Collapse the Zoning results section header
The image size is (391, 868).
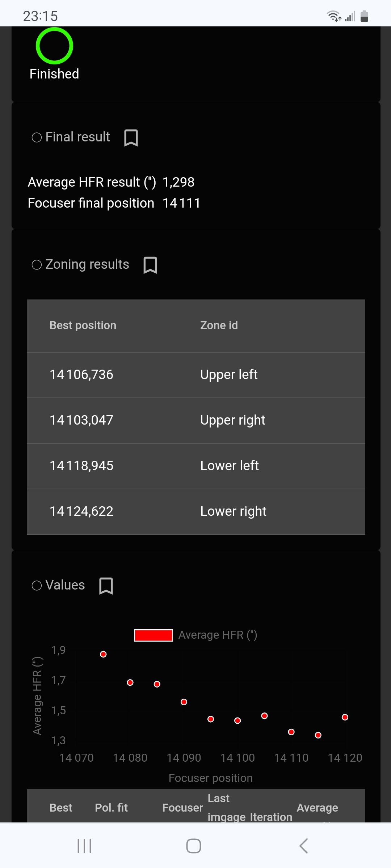(87, 265)
